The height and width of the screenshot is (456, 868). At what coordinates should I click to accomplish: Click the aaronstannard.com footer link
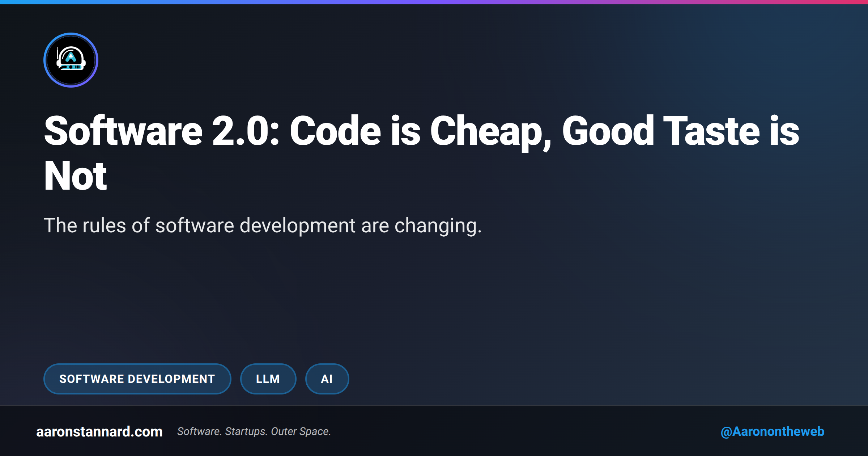[x=99, y=431]
